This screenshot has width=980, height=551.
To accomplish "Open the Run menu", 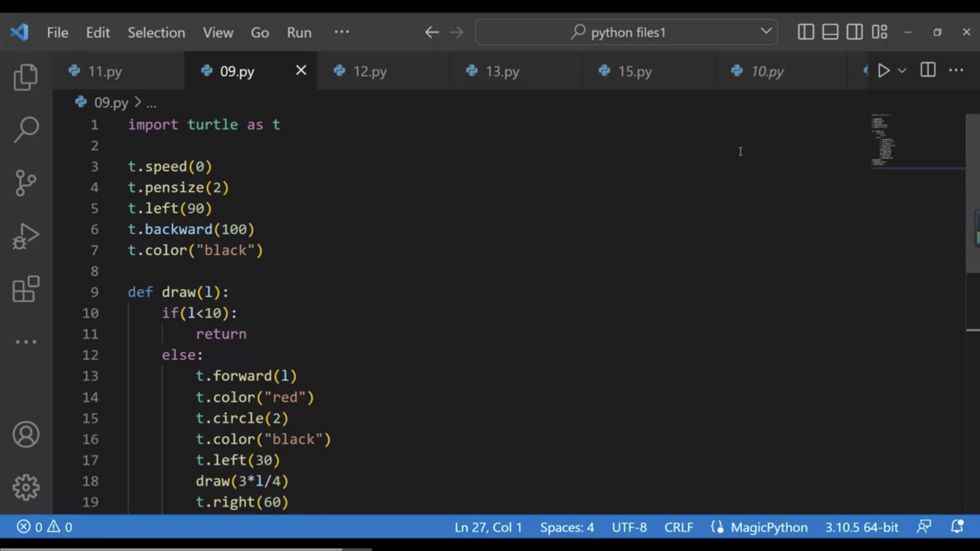I will click(299, 33).
